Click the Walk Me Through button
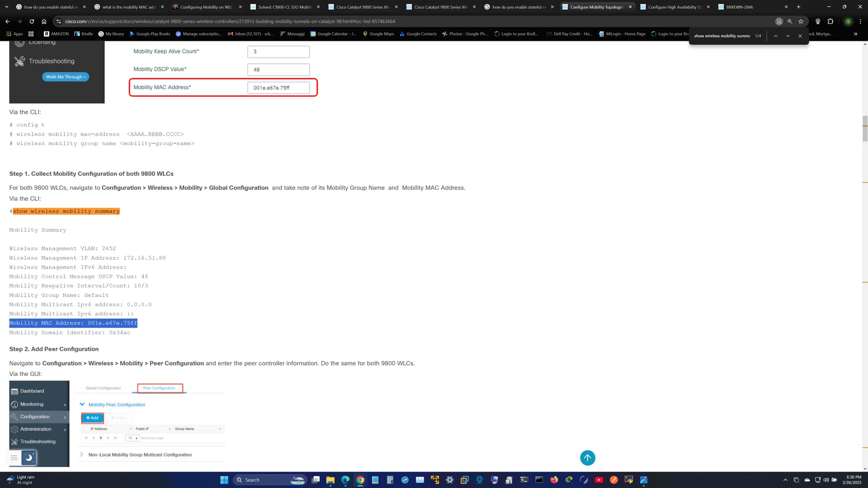The height and width of the screenshot is (488, 868). (66, 77)
